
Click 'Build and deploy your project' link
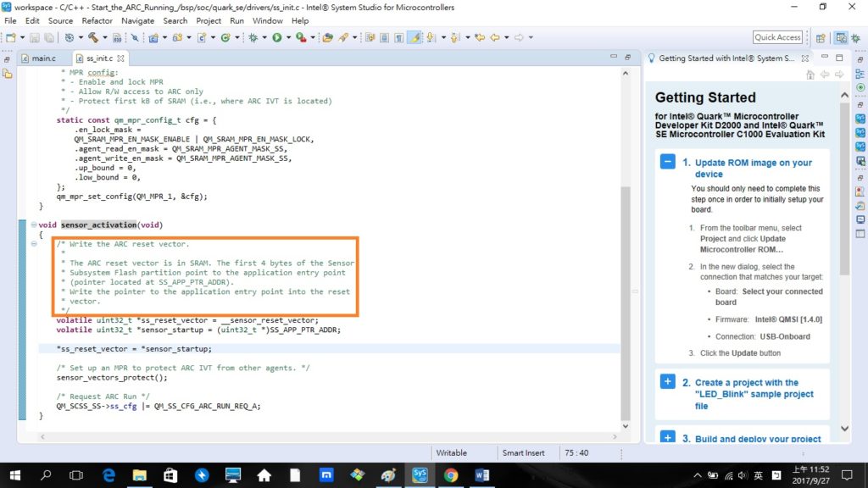[x=758, y=439]
